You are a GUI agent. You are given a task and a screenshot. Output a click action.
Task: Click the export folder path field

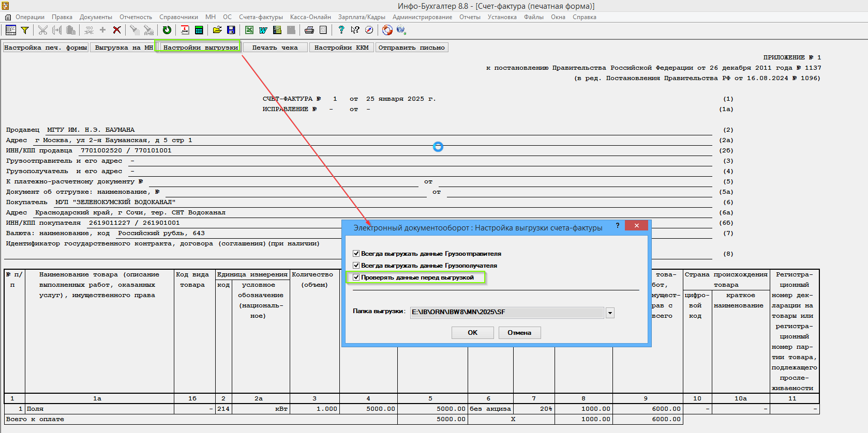point(507,313)
